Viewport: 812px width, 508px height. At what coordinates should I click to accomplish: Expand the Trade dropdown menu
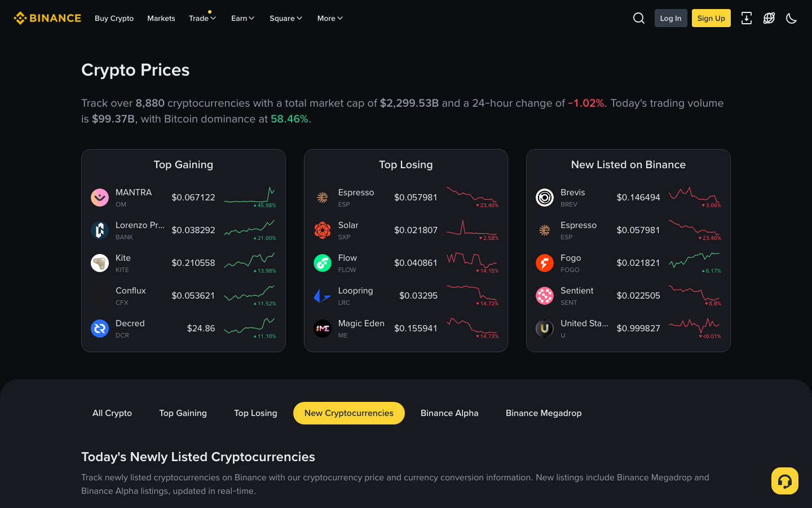[202, 18]
